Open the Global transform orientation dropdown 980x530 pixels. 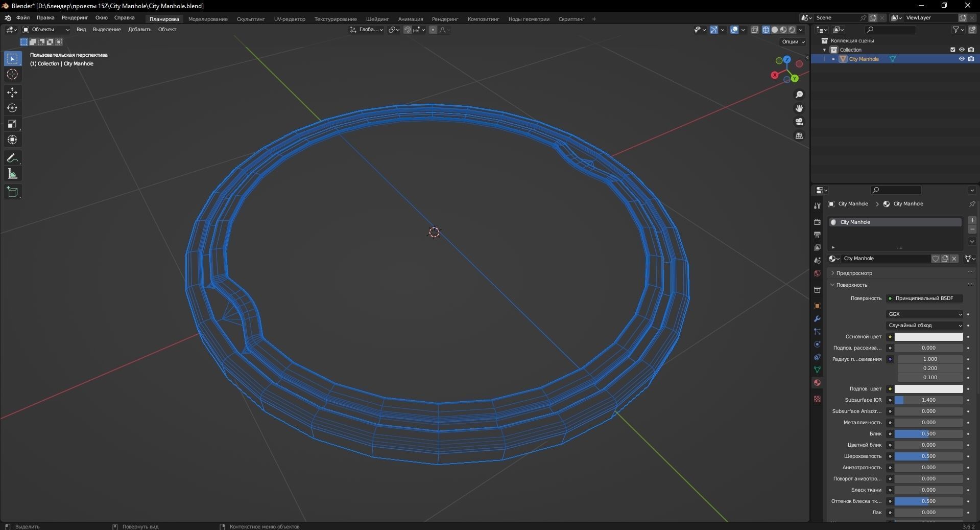pos(367,30)
